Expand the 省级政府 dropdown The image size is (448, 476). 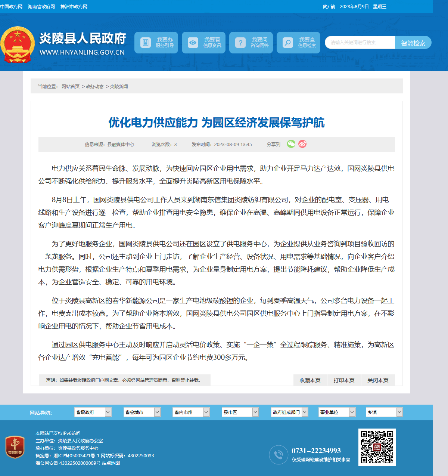(93, 412)
